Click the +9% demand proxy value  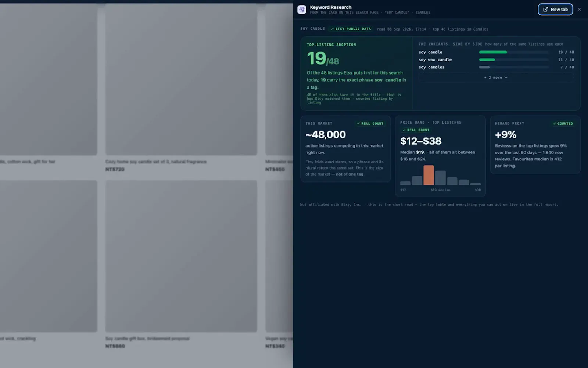[506, 135]
